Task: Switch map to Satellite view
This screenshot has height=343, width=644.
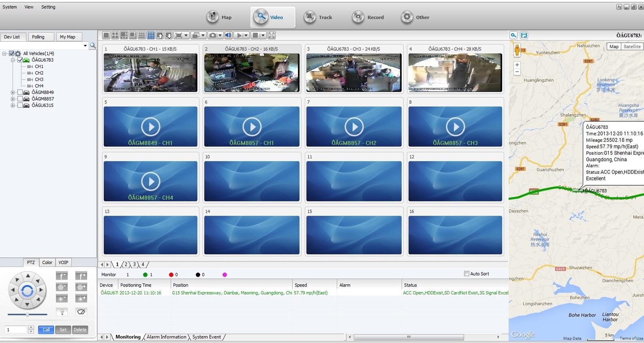Action: tap(632, 47)
